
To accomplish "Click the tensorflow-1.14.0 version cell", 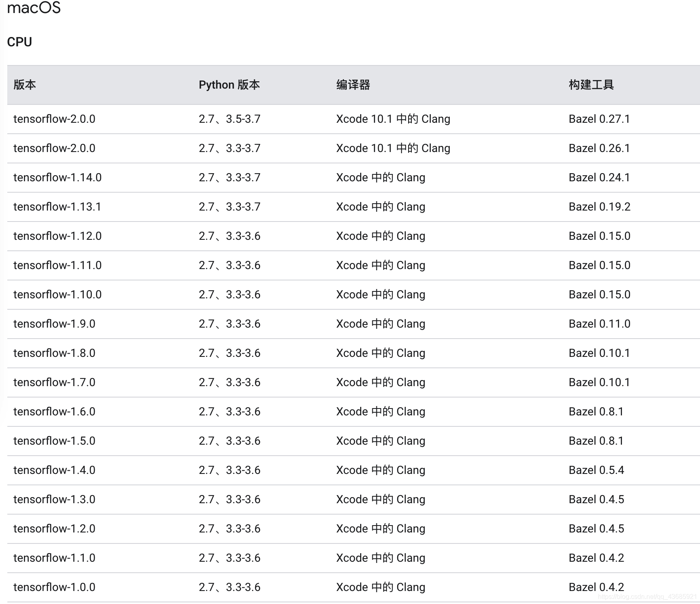I will (57, 178).
